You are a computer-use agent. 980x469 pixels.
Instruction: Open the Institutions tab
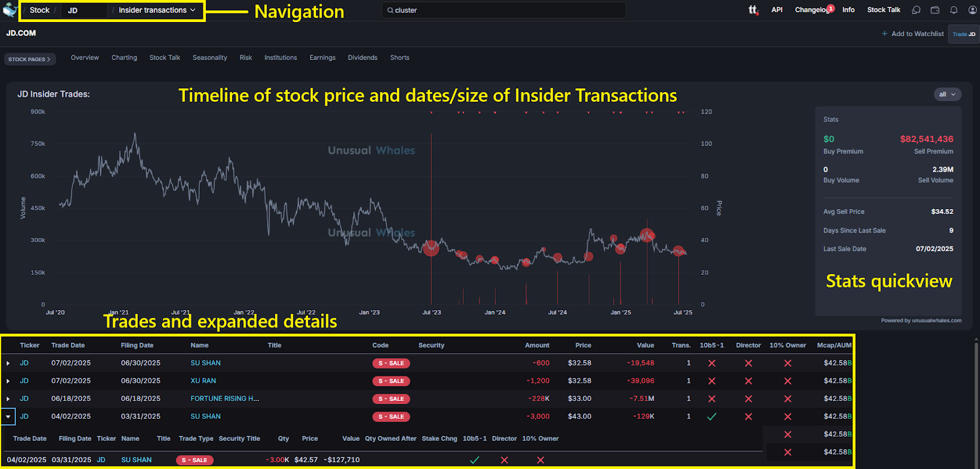pyautogui.click(x=281, y=58)
